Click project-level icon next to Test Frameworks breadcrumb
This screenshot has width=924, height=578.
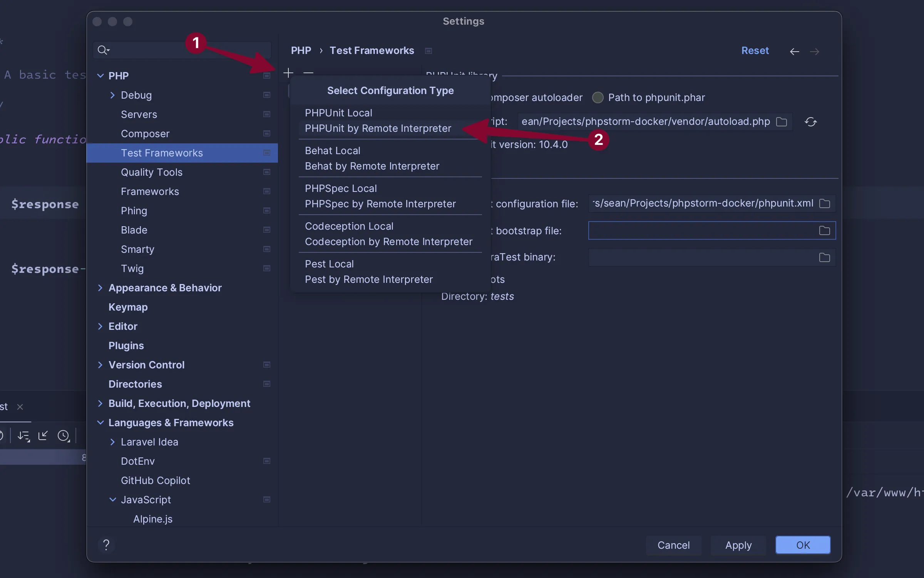click(x=428, y=51)
